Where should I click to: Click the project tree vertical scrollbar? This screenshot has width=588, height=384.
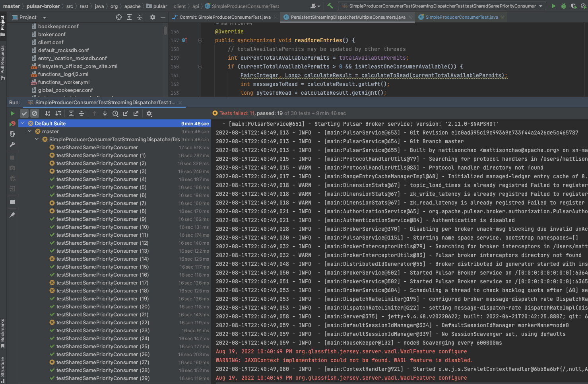pos(165,31)
